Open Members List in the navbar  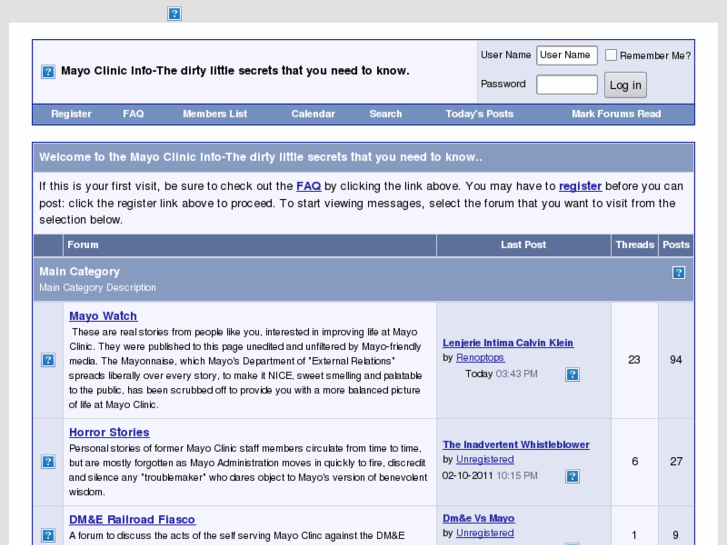coord(214,114)
